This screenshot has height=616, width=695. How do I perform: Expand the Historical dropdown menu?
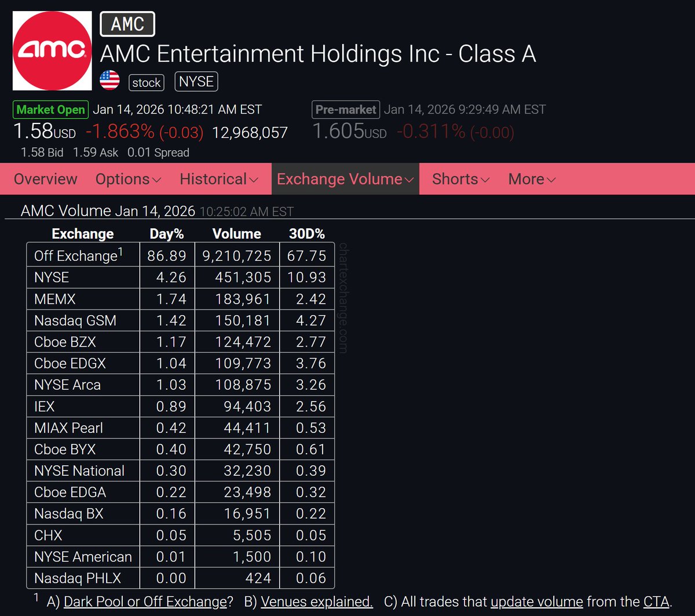219,179
